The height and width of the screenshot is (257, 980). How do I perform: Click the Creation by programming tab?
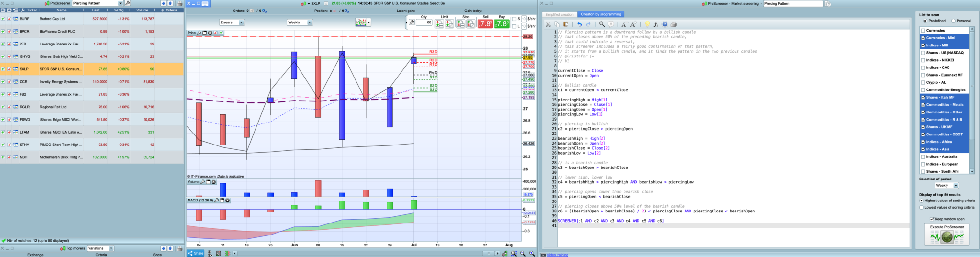point(601,14)
